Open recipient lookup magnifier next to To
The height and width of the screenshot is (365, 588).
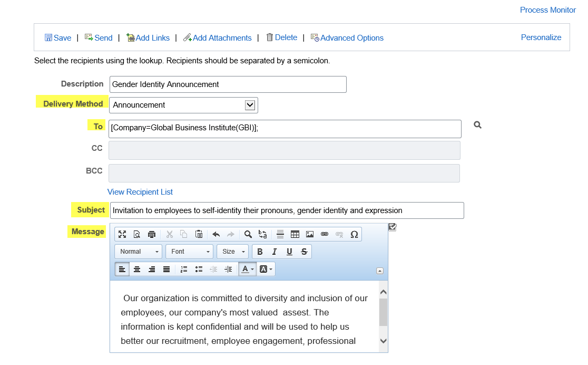coord(477,125)
